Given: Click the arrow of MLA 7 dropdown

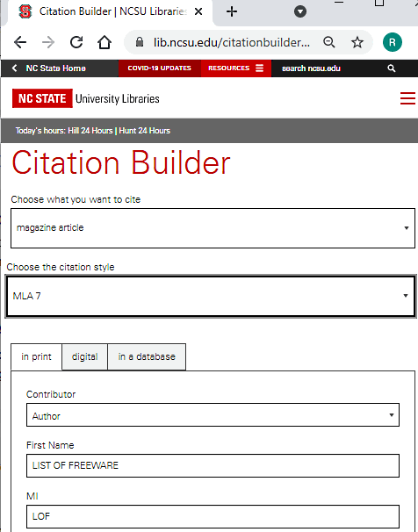Looking at the screenshot, I should tap(406, 296).
